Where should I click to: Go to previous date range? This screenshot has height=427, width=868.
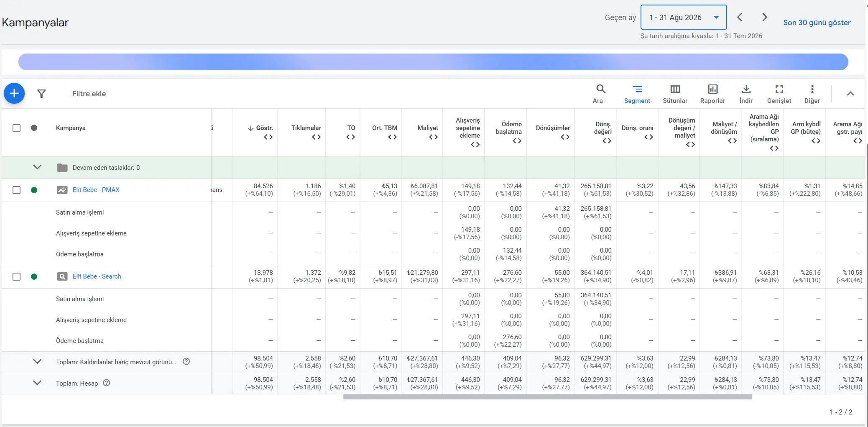(740, 17)
